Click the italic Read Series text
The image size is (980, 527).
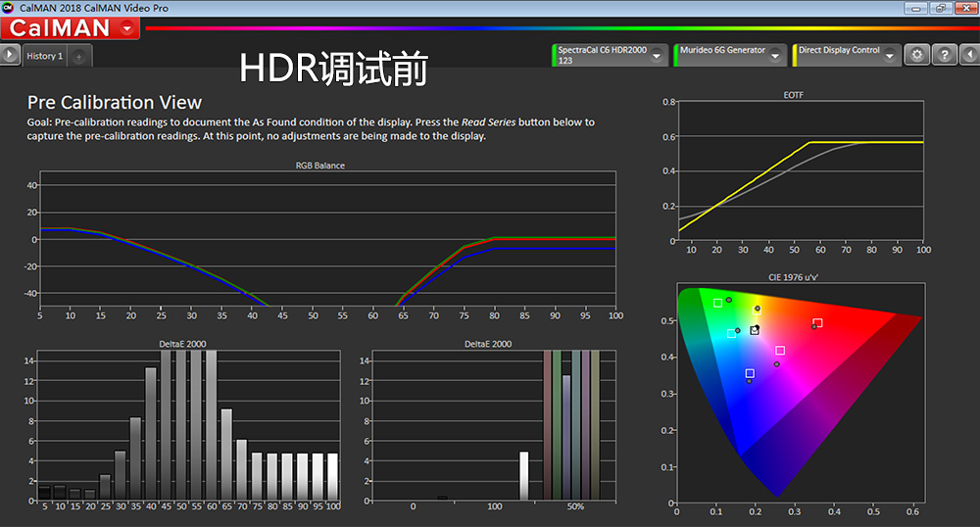(488, 122)
